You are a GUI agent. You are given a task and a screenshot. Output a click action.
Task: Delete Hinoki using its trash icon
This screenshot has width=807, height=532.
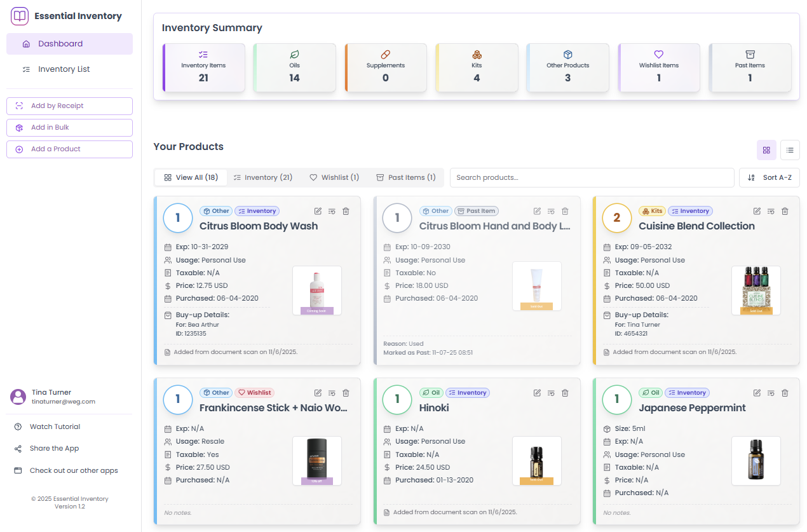(565, 393)
